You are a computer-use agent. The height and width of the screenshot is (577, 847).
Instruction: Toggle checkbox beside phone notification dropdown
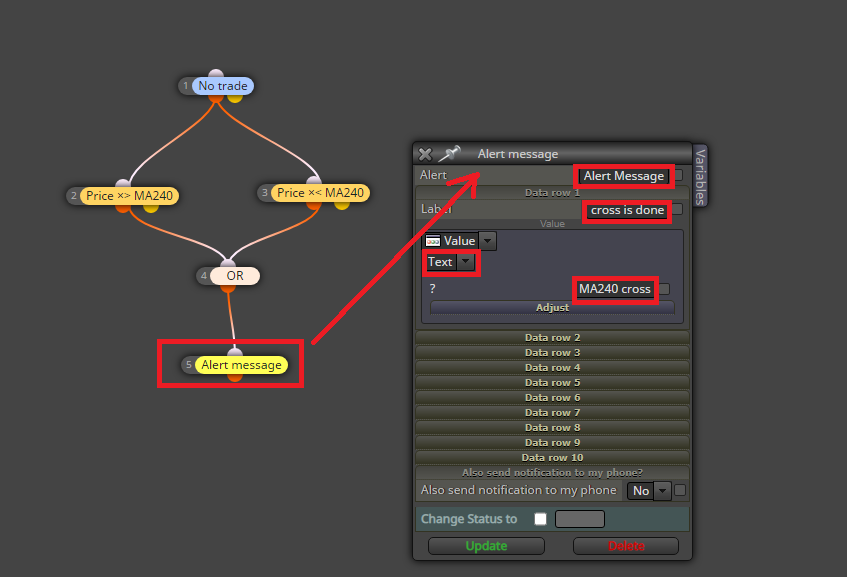[x=680, y=490]
